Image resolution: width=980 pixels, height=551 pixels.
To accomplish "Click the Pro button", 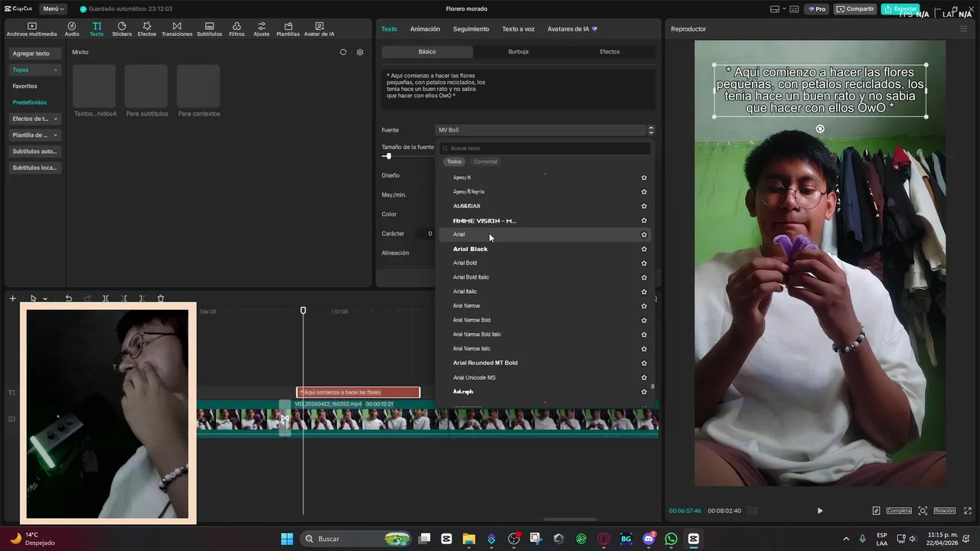I will pos(817,9).
